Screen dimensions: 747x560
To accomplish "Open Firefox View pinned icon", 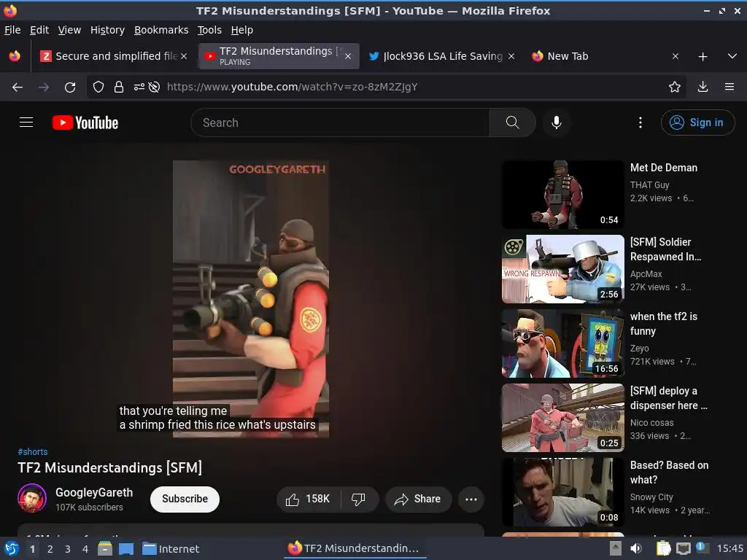I will 15,56.
